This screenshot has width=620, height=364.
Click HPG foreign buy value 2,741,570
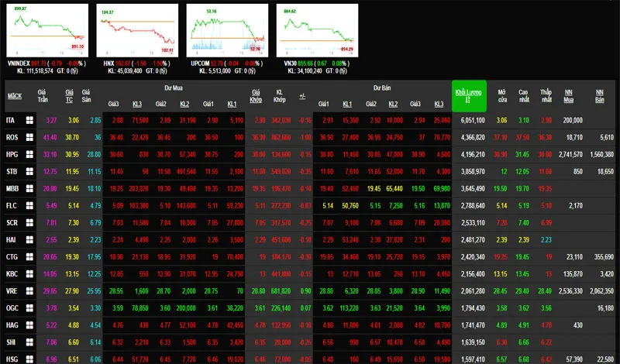570,155
